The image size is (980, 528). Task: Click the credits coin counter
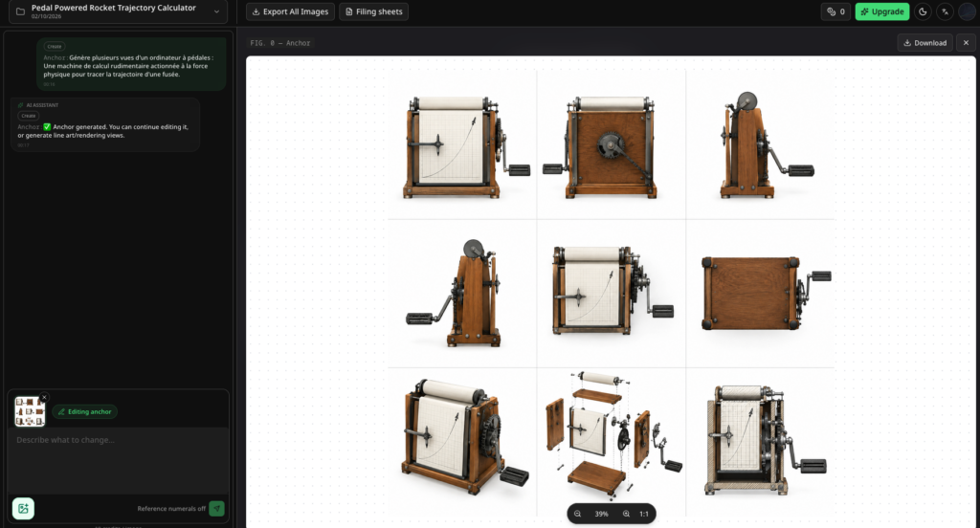click(835, 11)
